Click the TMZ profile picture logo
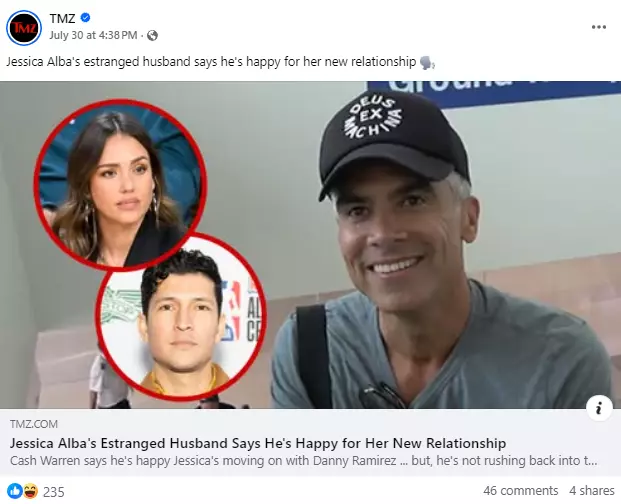This screenshot has width=621, height=504. click(24, 27)
